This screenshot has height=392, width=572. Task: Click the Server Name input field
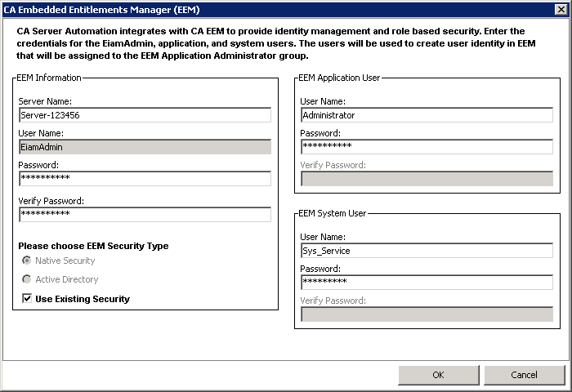145,115
